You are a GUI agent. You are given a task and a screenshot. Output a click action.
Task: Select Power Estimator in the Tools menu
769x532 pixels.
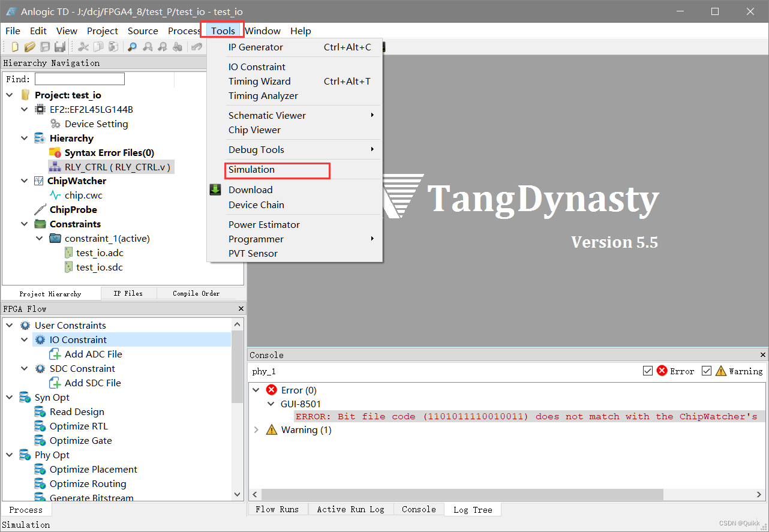(264, 224)
